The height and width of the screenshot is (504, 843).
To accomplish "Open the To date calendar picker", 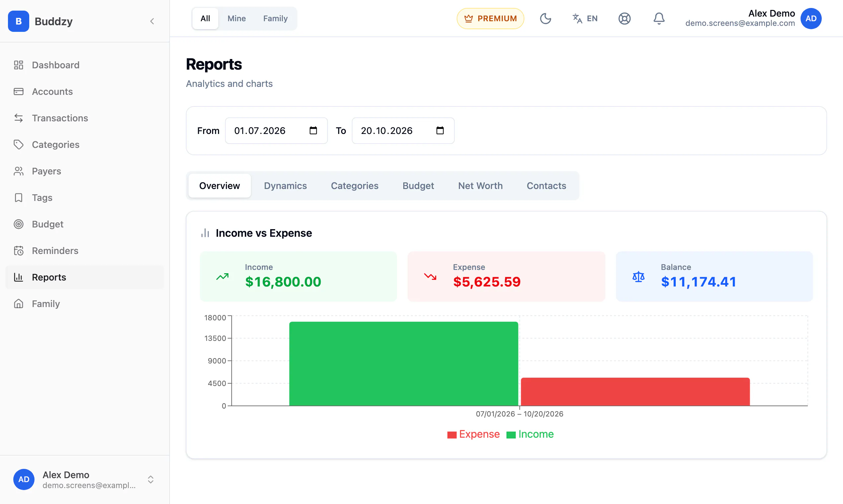I will pyautogui.click(x=440, y=130).
